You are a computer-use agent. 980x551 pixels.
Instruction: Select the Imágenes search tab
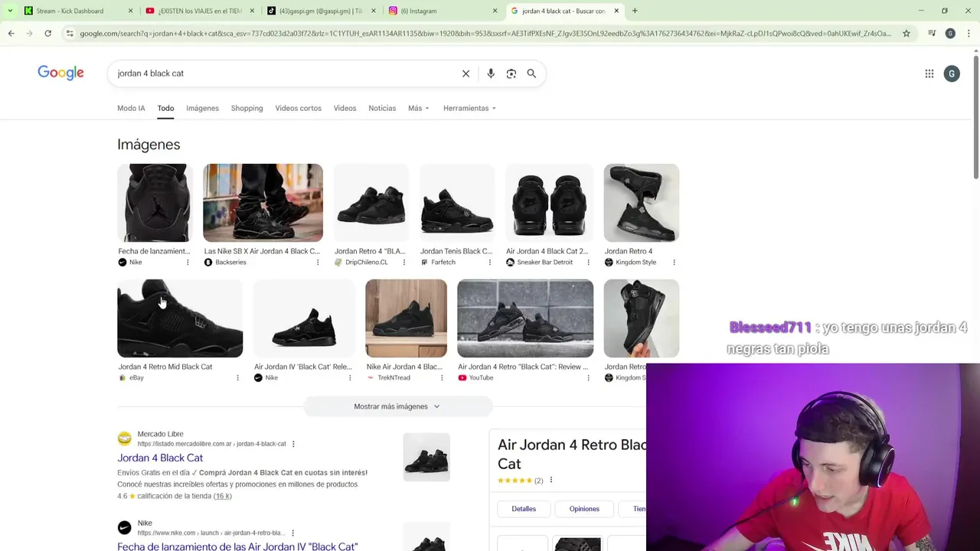202,108
